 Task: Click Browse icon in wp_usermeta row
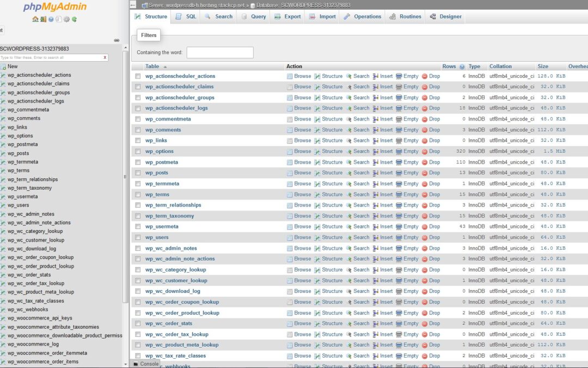[x=290, y=227]
